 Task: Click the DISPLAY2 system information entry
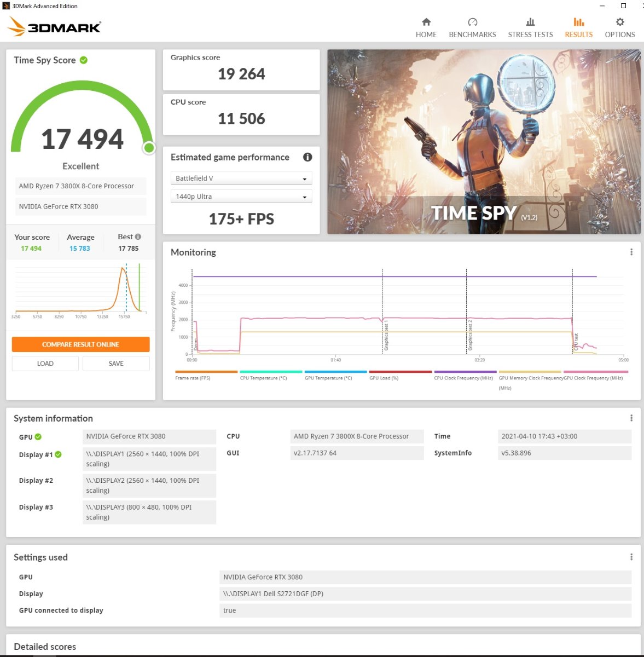pyautogui.click(x=149, y=486)
